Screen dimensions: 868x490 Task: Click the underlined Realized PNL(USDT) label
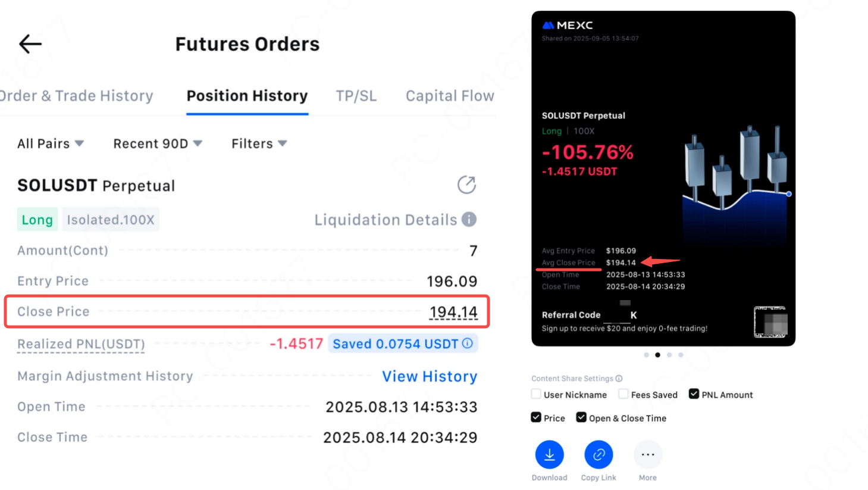coord(81,344)
